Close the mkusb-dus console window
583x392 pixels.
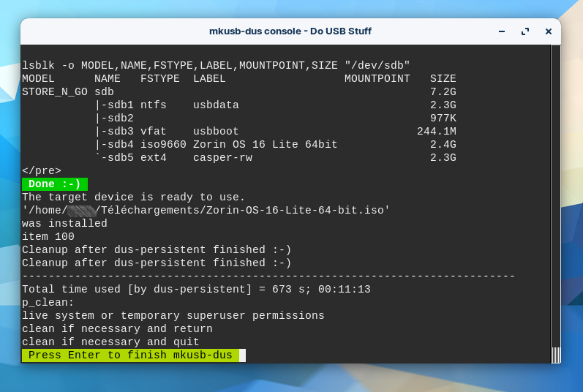(x=548, y=31)
